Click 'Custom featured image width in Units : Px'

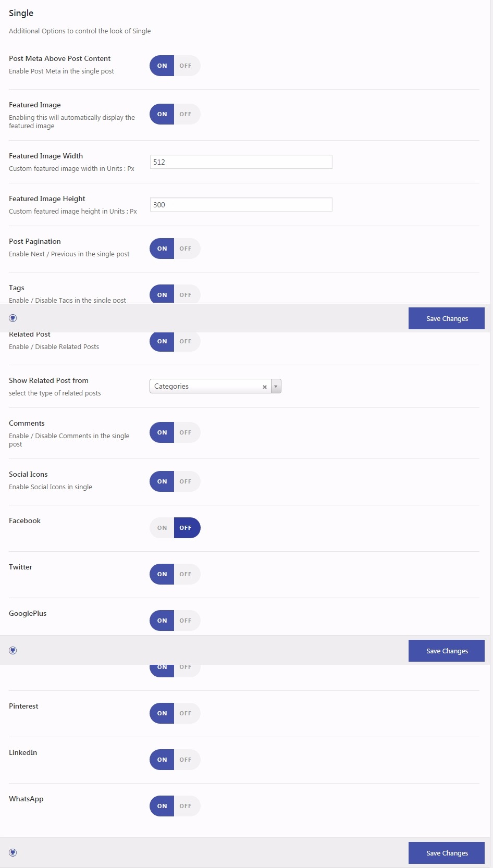(x=71, y=168)
